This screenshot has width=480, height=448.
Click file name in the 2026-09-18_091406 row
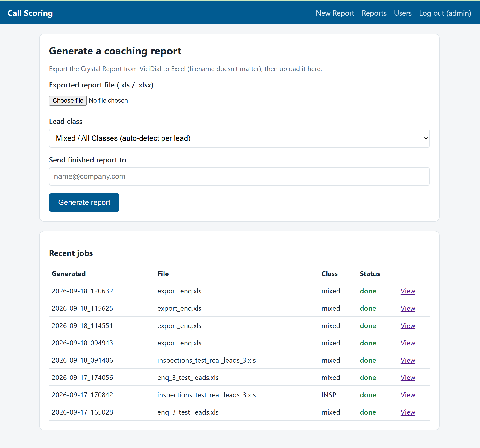coord(206,360)
